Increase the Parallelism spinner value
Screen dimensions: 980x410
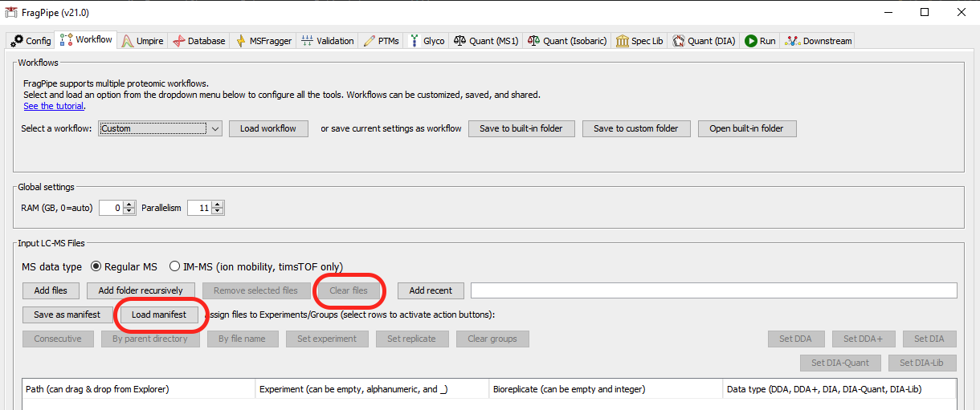pos(218,205)
